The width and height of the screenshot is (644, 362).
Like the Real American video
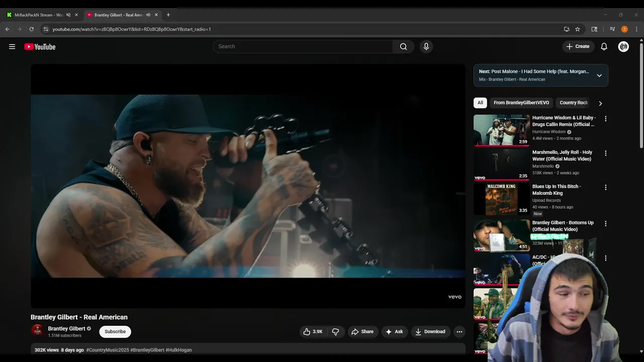312,332
